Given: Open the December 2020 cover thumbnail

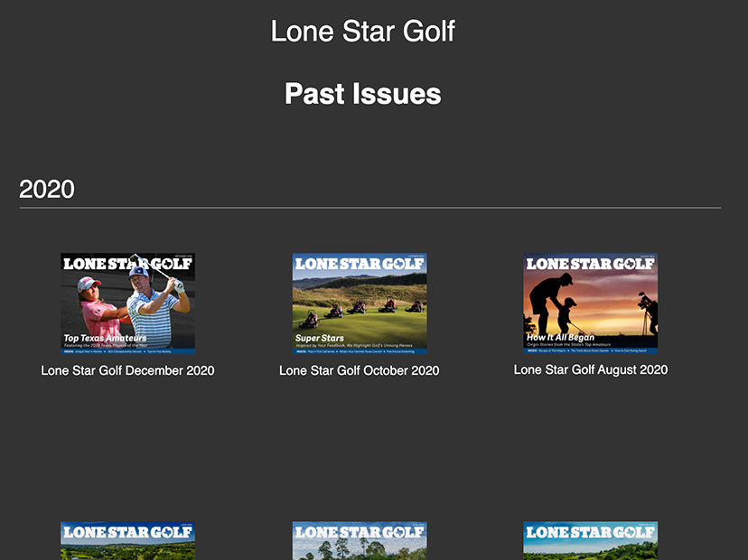Looking at the screenshot, I should [x=127, y=303].
